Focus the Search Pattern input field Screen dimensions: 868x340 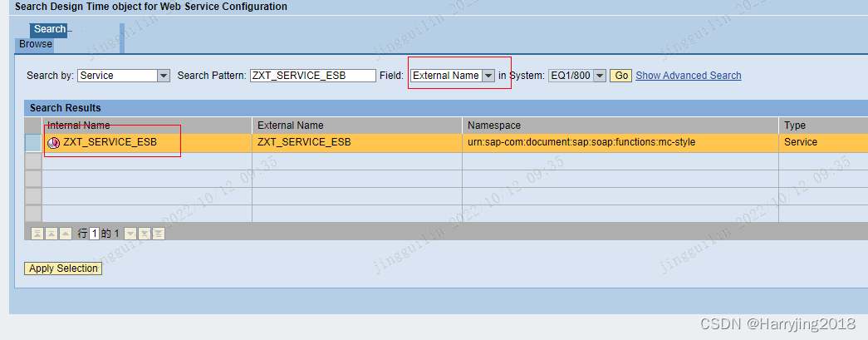[313, 76]
